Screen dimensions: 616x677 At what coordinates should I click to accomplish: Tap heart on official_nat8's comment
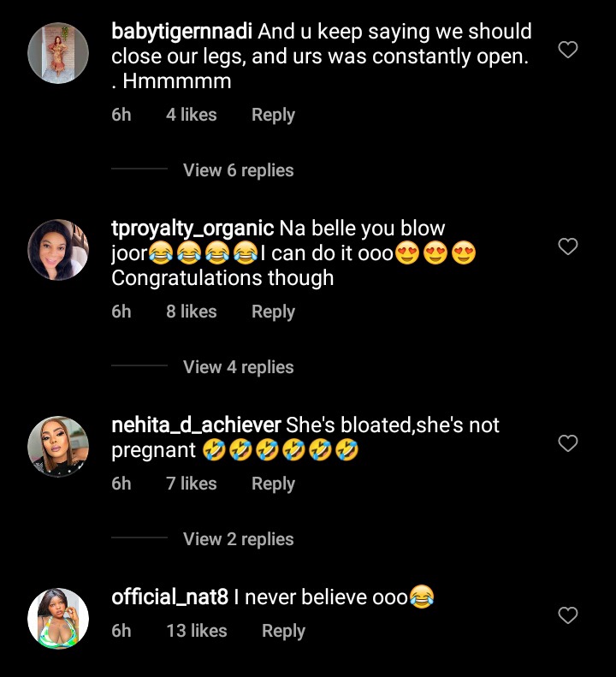point(567,615)
